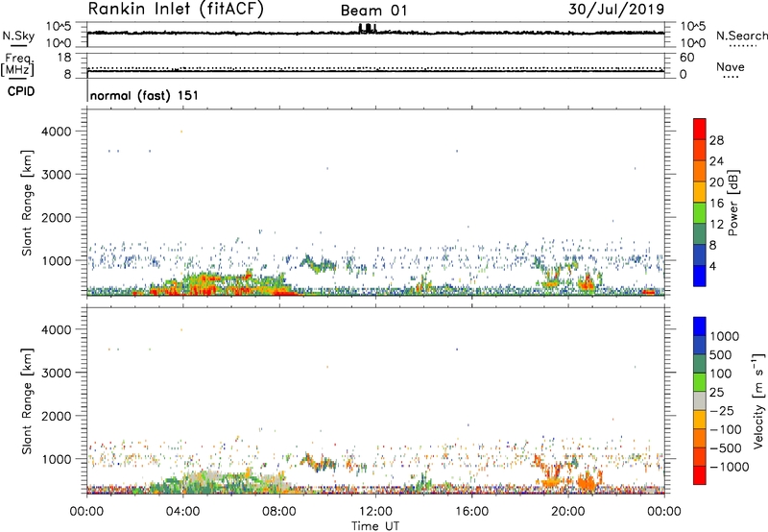Click the '-1000' velocity colorbar tick value

[x=730, y=467]
